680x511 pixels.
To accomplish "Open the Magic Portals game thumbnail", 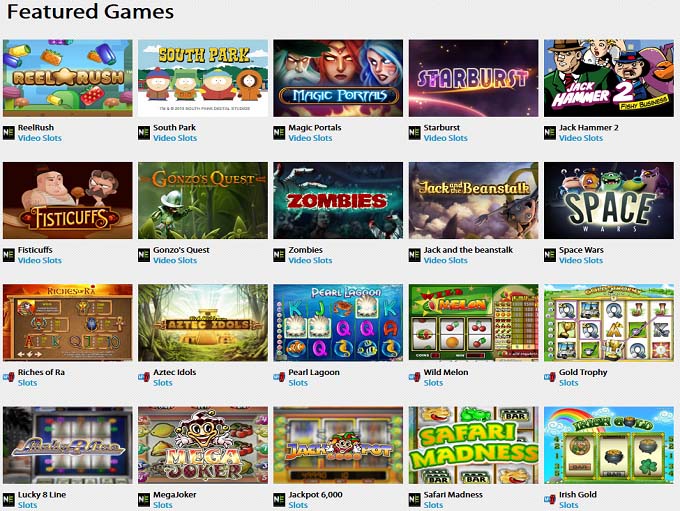I will tap(338, 78).
